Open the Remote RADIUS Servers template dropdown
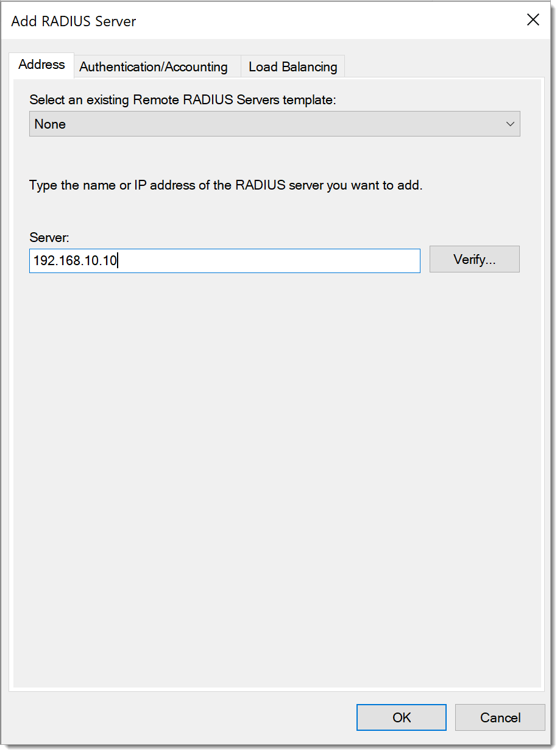The image size is (560, 754). pos(274,124)
